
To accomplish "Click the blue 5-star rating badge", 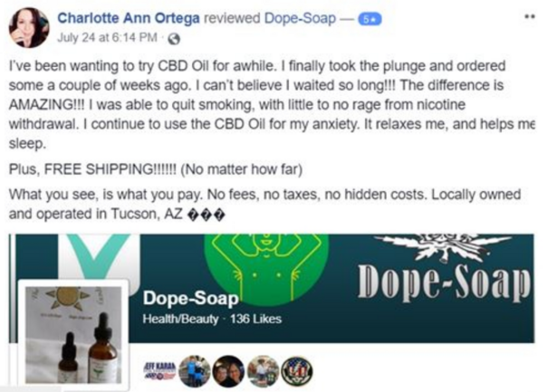I will (x=370, y=19).
